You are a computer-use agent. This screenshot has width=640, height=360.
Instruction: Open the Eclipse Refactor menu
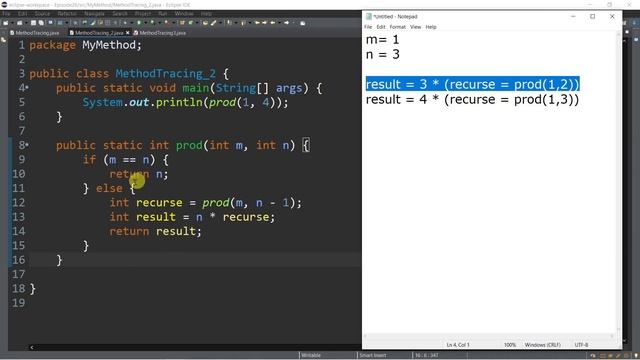pyautogui.click(x=67, y=13)
